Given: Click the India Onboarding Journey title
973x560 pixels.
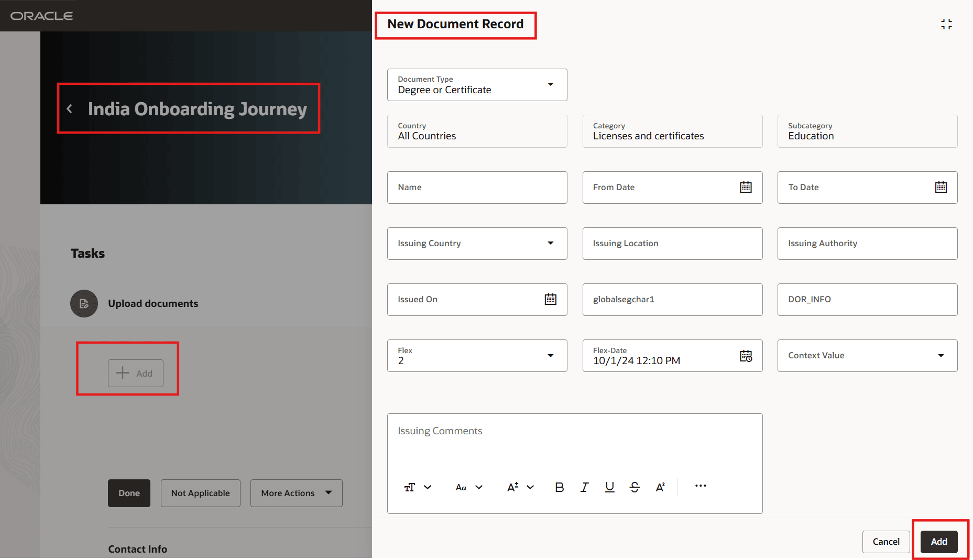Looking at the screenshot, I should (x=198, y=109).
